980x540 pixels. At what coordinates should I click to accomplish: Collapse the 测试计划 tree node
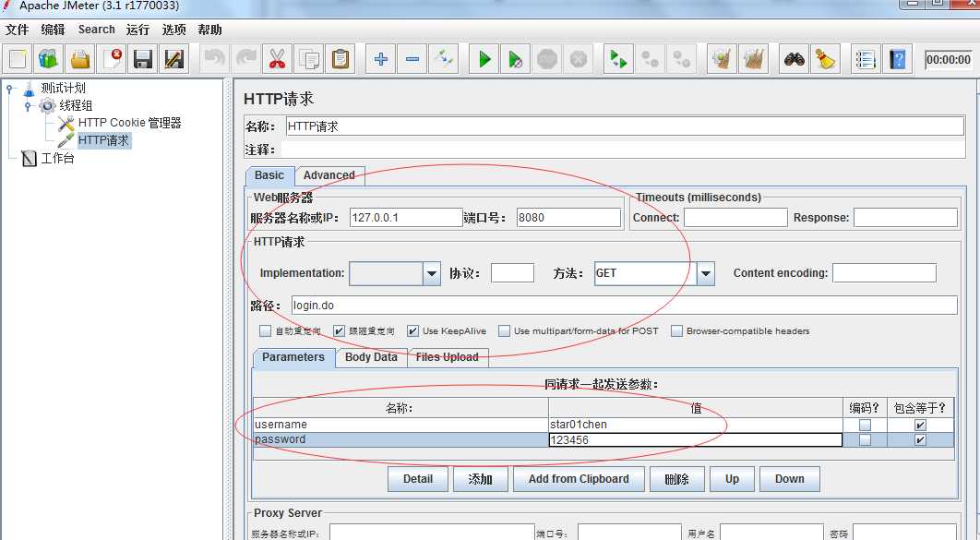(x=9, y=89)
